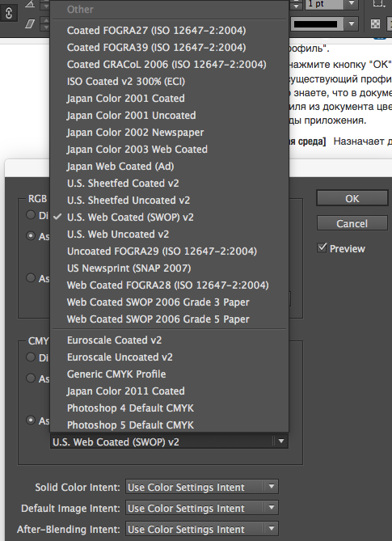Click the Cancel button

(x=352, y=223)
